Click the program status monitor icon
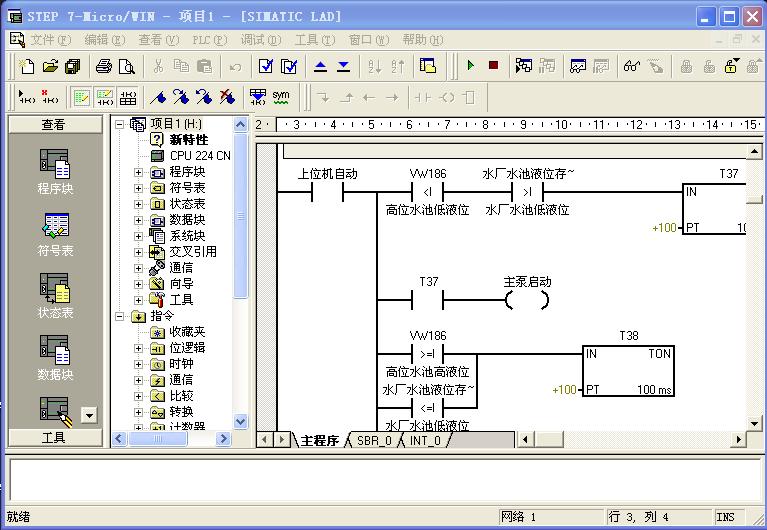 tap(523, 66)
